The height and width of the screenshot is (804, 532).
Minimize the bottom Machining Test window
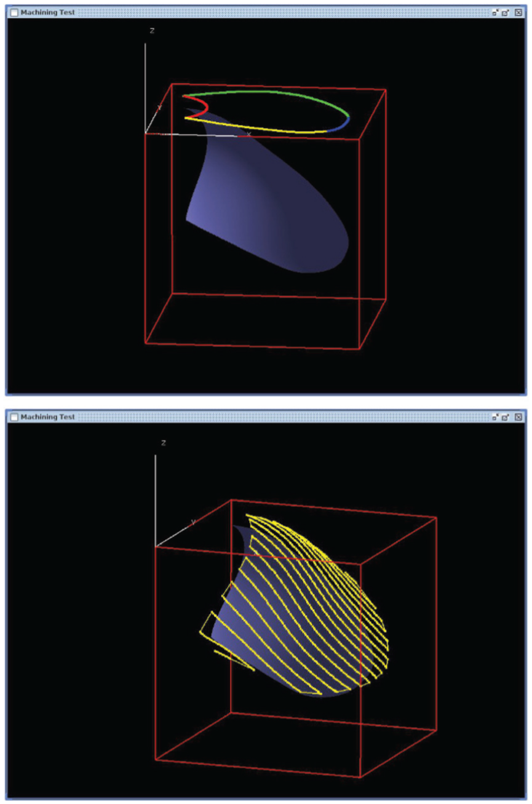tap(495, 417)
